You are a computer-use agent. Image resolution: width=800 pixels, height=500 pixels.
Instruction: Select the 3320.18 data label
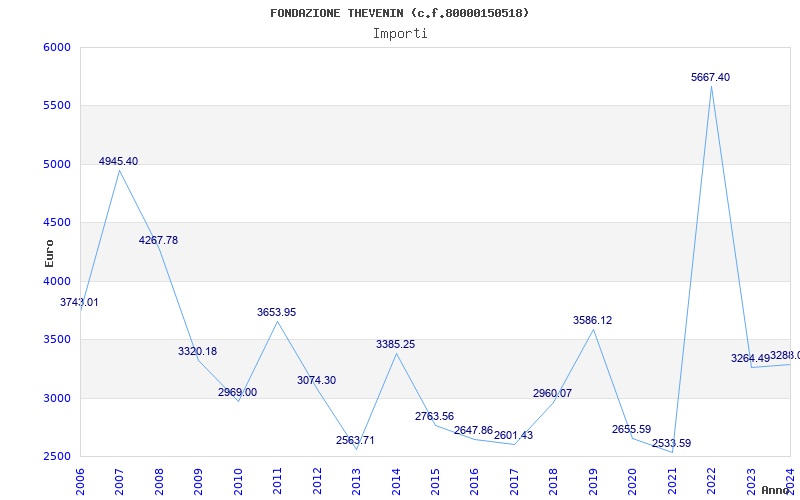coord(197,352)
